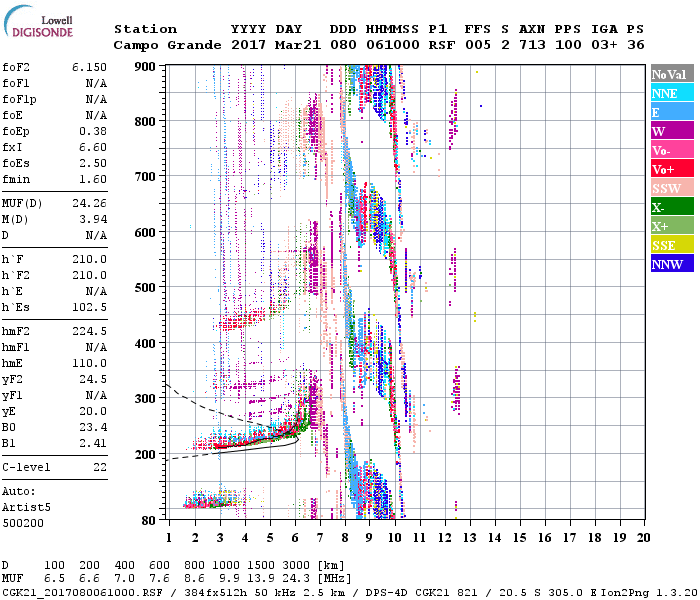The height and width of the screenshot is (600, 700).
Task: Click the C-level value 22
Action: [x=100, y=467]
